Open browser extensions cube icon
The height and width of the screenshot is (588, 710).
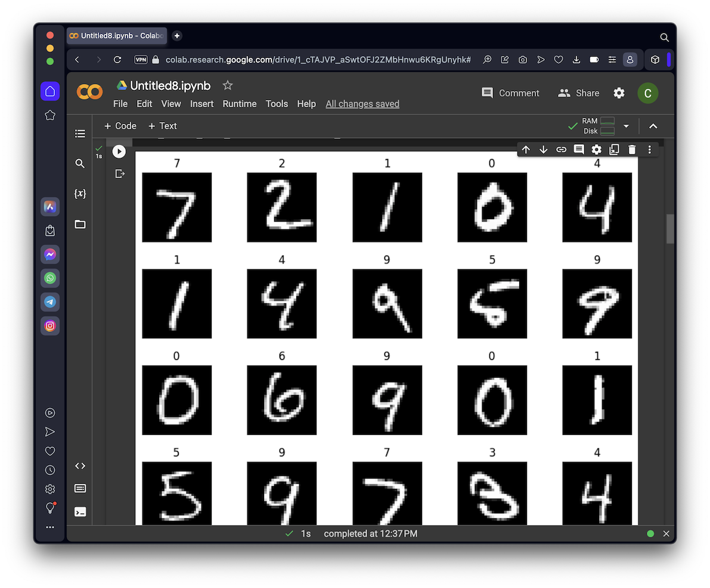coord(655,60)
